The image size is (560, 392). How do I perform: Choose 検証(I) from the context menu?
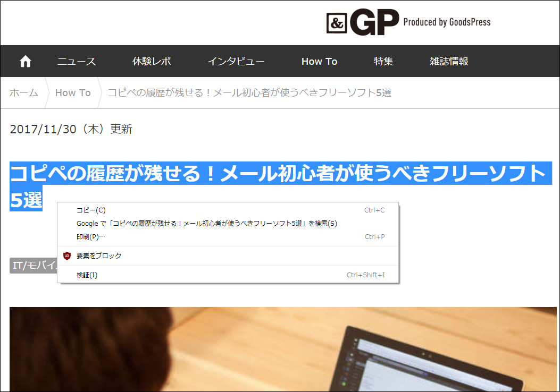pos(228,275)
